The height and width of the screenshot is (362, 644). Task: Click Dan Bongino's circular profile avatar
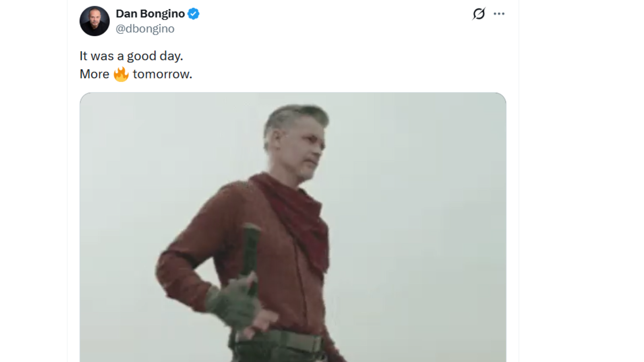click(95, 21)
